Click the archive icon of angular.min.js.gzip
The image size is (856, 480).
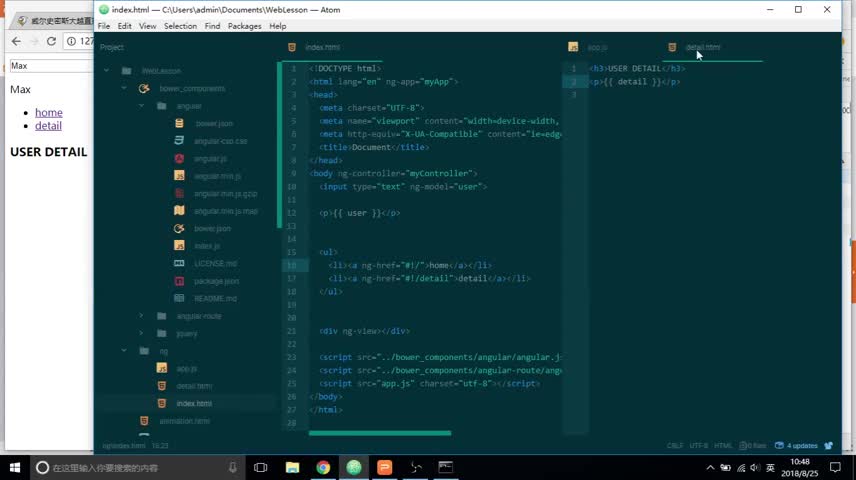179,193
